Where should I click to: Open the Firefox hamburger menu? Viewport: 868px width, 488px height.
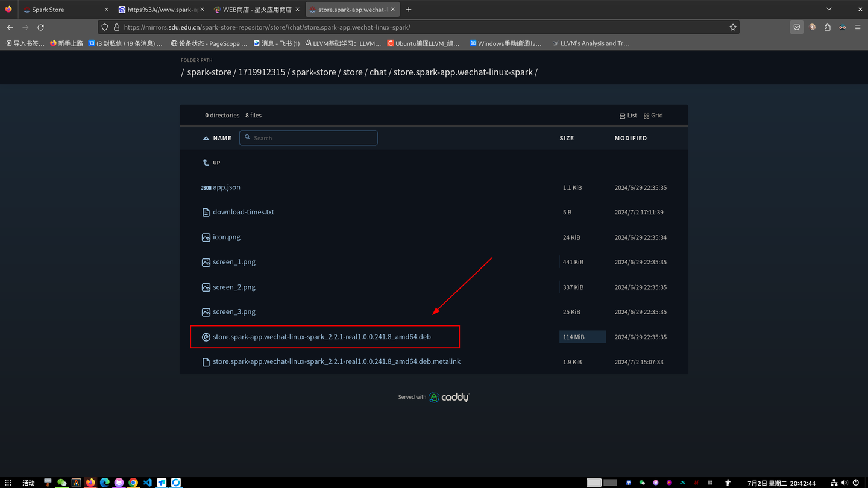point(857,27)
